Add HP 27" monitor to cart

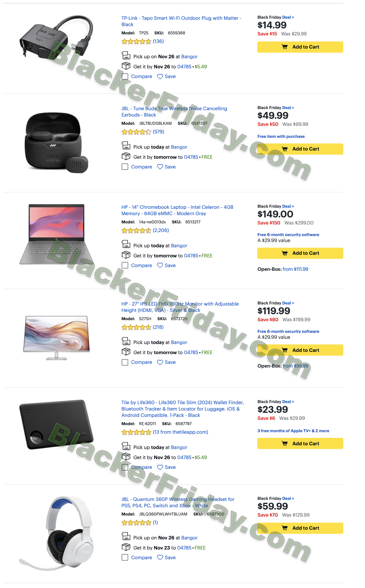300,350
